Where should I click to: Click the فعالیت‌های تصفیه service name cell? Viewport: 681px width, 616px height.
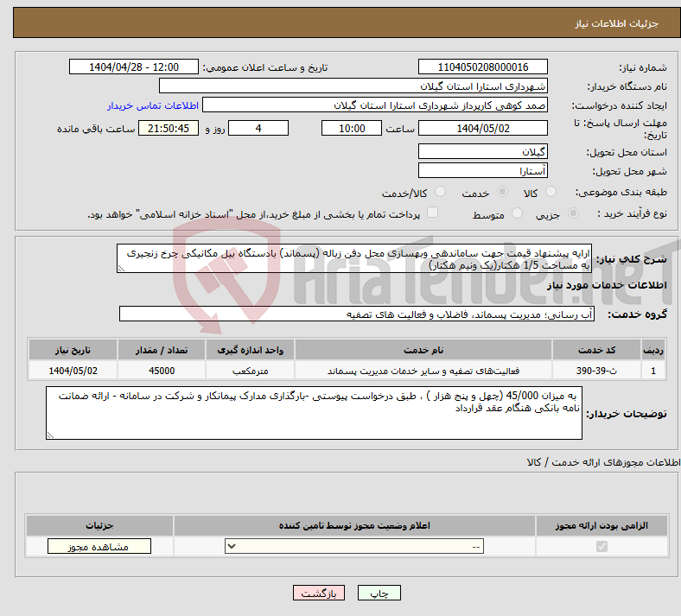(x=423, y=371)
